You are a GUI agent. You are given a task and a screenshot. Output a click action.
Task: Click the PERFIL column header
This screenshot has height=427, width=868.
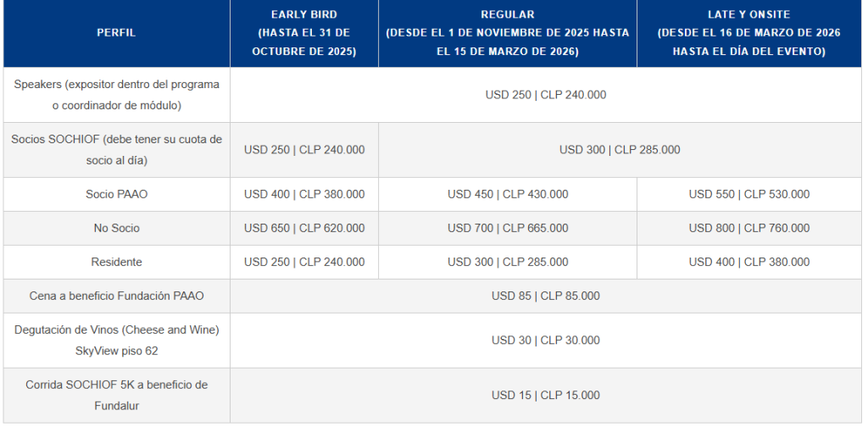pos(116,33)
